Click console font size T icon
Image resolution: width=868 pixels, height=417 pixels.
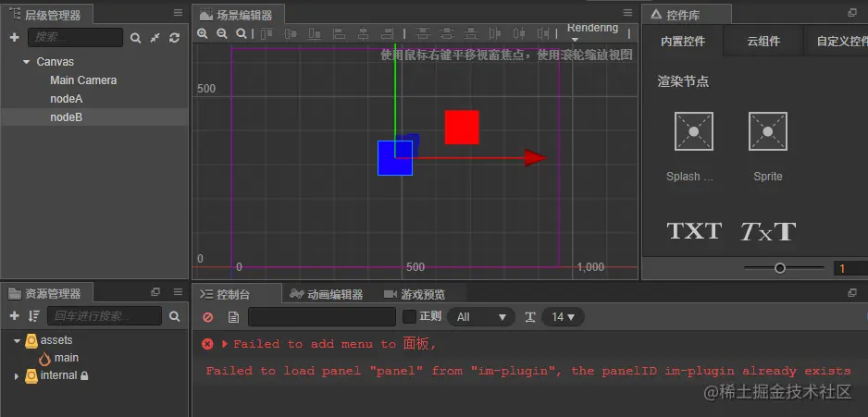click(529, 317)
